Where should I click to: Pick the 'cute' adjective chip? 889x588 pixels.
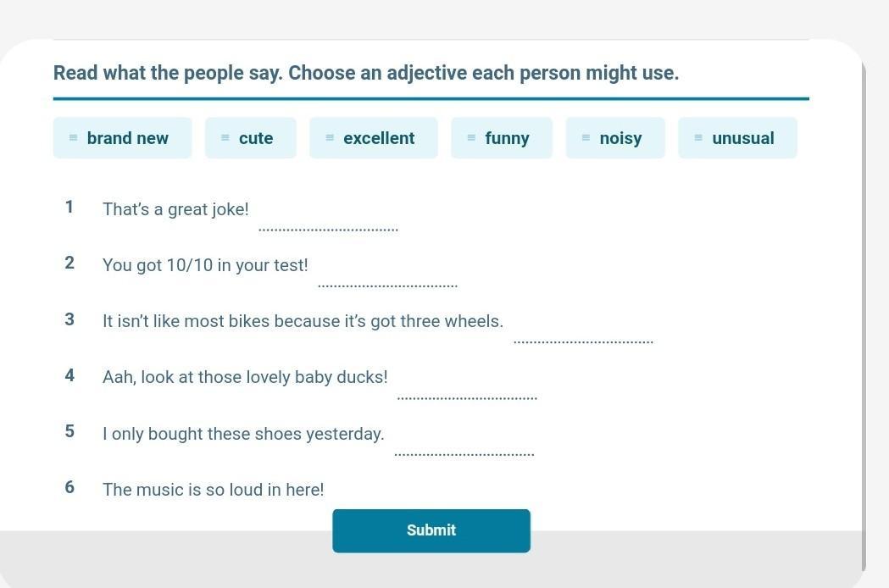pos(256,138)
